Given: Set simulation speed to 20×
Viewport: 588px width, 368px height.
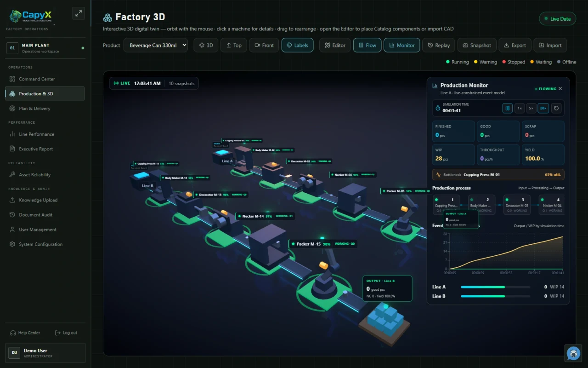Looking at the screenshot, I should coord(543,109).
